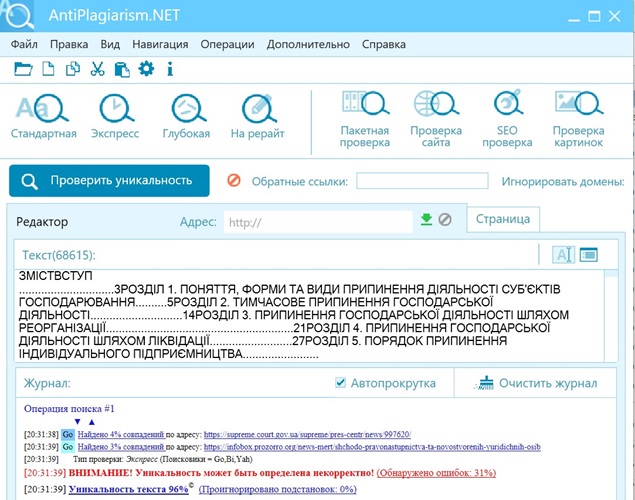Click the red cancel icon near Обратные ссылки
This screenshot has height=500, width=635.
(x=234, y=180)
